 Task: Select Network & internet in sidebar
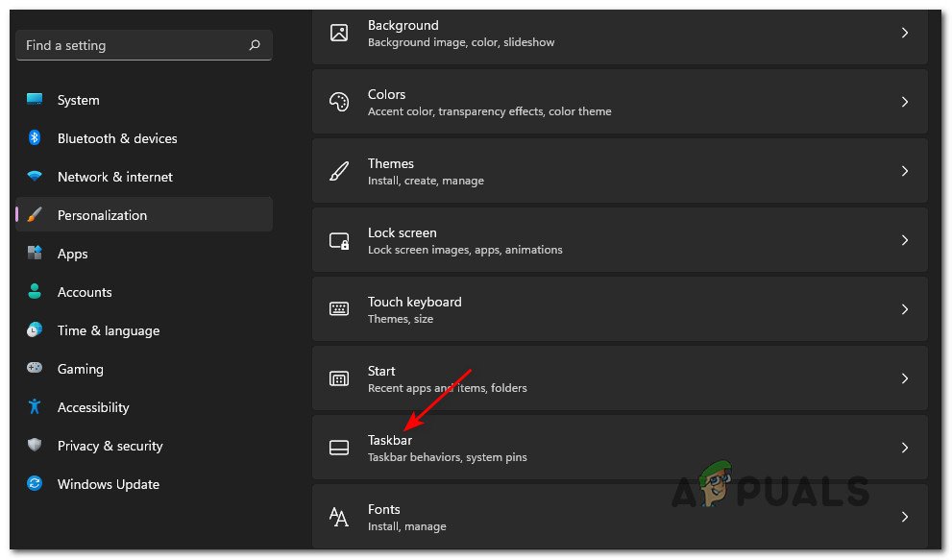click(114, 177)
